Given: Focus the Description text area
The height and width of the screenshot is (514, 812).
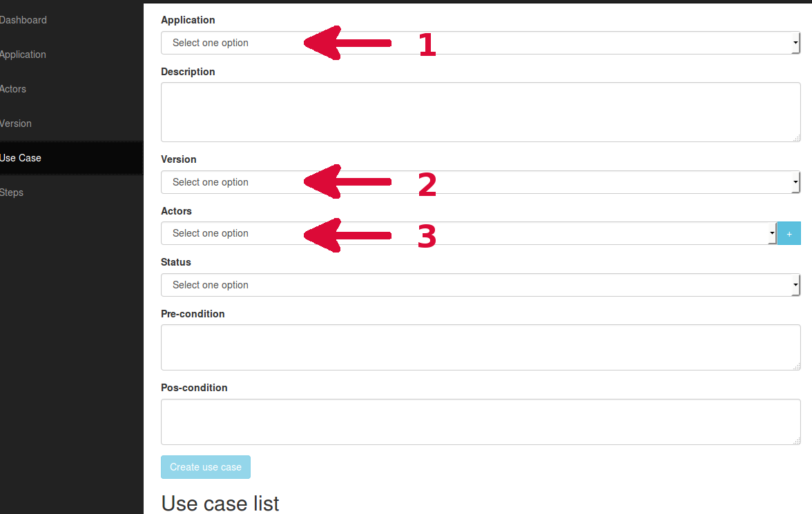Looking at the screenshot, I should point(481,112).
